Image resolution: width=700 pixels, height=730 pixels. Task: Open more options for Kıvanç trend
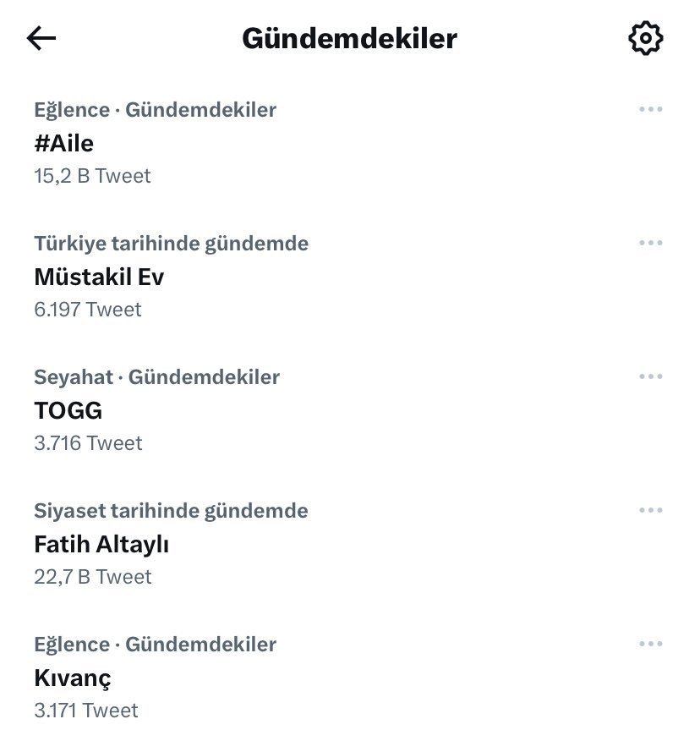650,644
